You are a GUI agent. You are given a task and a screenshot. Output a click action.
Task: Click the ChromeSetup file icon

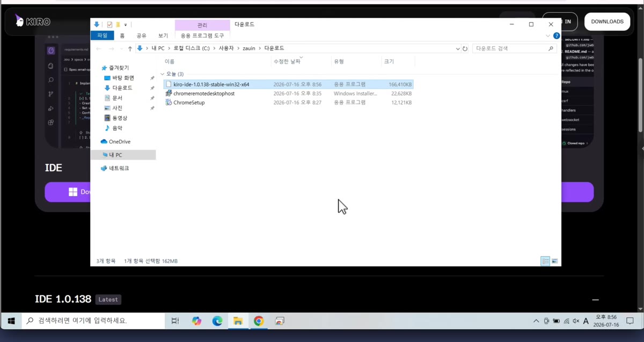[169, 103]
